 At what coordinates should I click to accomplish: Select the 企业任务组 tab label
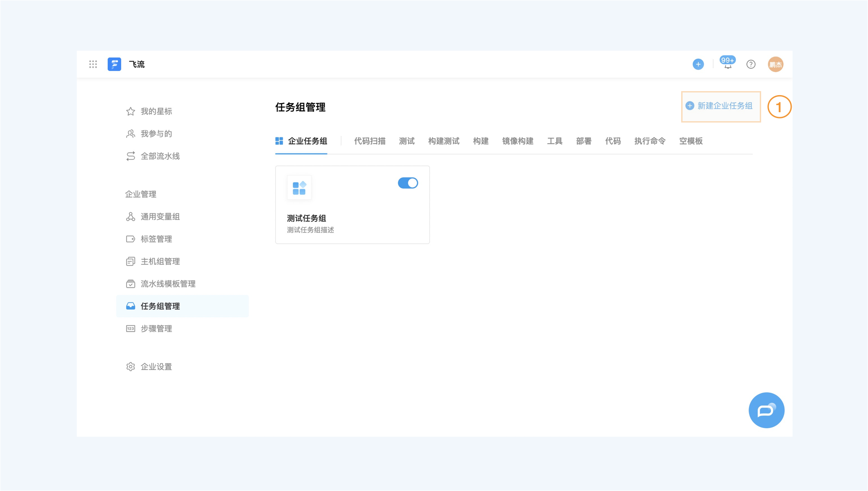(308, 141)
